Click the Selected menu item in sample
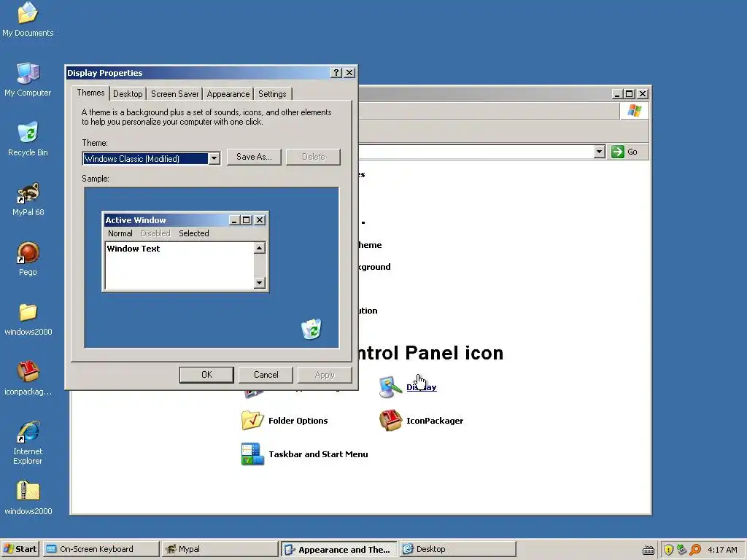 coord(194,233)
